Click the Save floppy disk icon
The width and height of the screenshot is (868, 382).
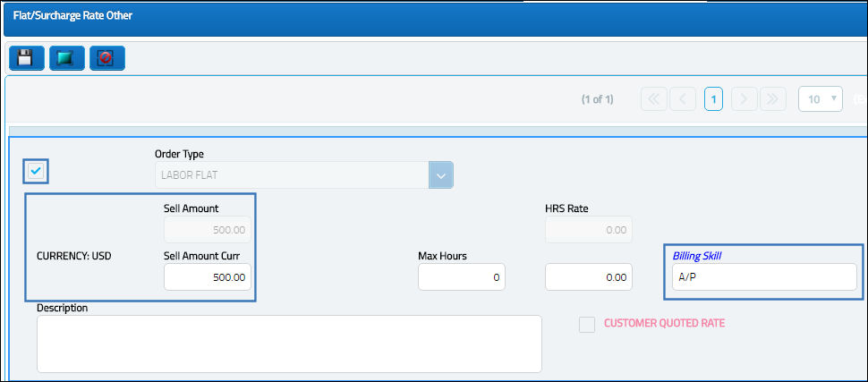coord(27,58)
